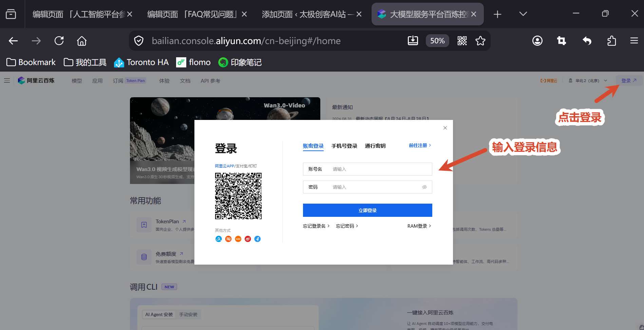Log in with the DingTalk icon
644x330 pixels.
(x=258, y=239)
